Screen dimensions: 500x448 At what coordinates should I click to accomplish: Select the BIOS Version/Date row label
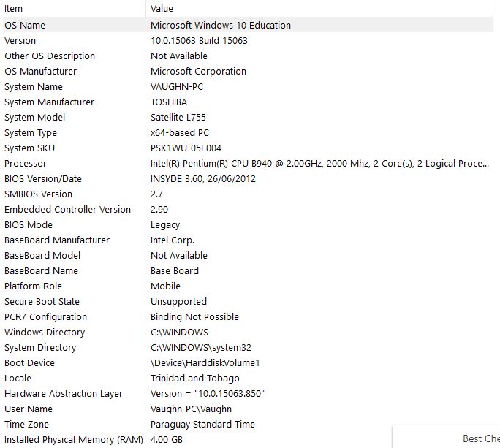coord(43,178)
